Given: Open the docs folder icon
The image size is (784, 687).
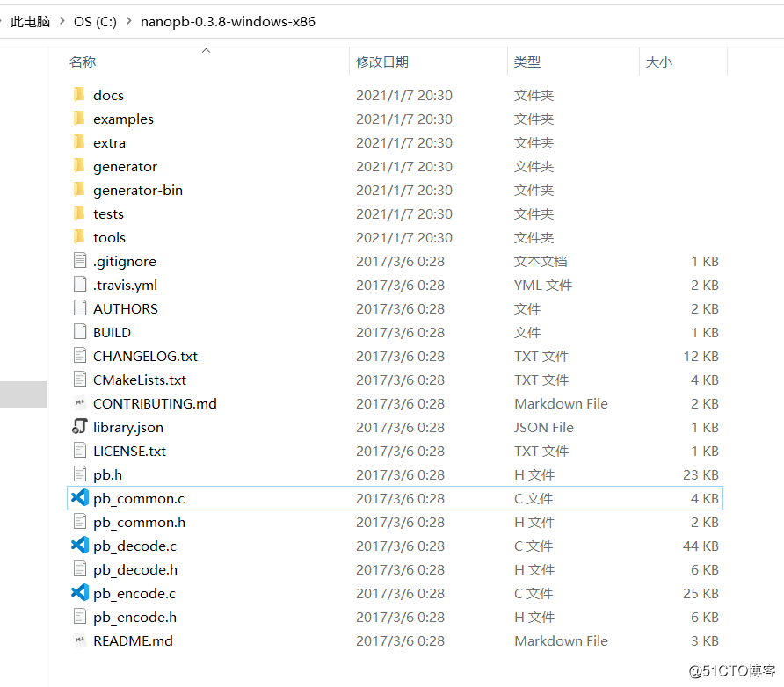Looking at the screenshot, I should coord(79,95).
